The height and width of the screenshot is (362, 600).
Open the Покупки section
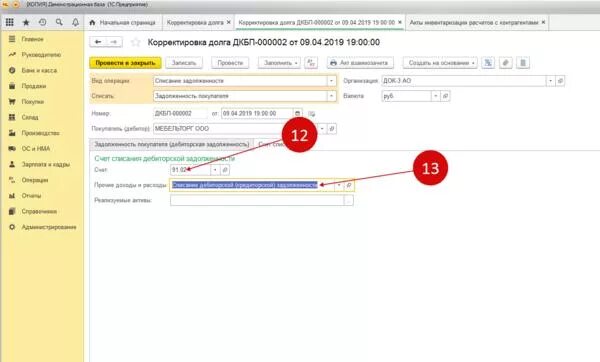(x=33, y=102)
